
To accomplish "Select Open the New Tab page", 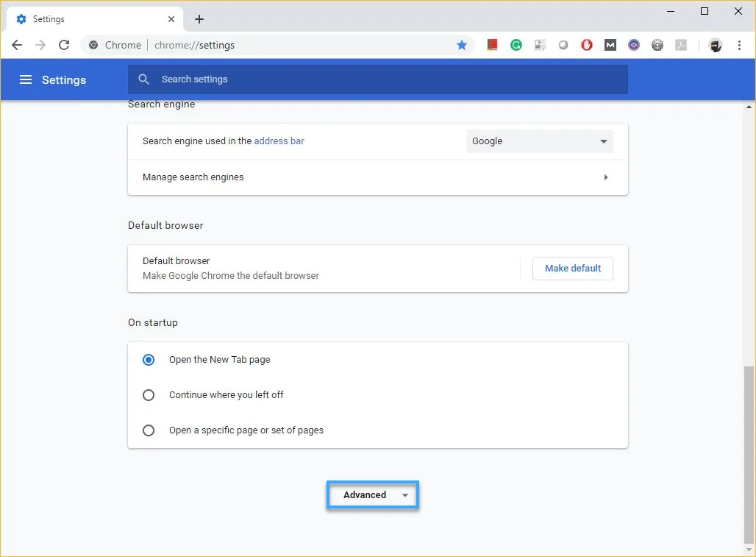I will pyautogui.click(x=148, y=360).
